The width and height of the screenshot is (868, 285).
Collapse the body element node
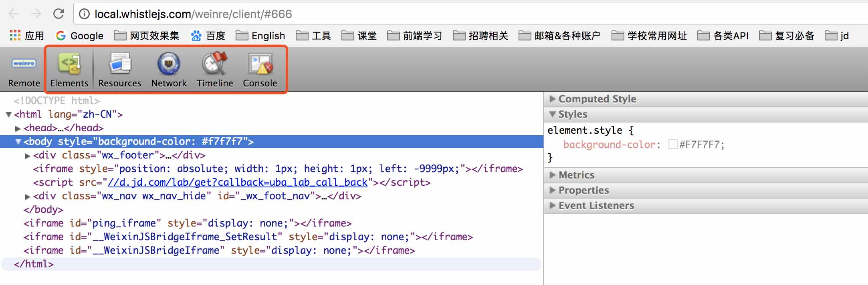point(18,142)
